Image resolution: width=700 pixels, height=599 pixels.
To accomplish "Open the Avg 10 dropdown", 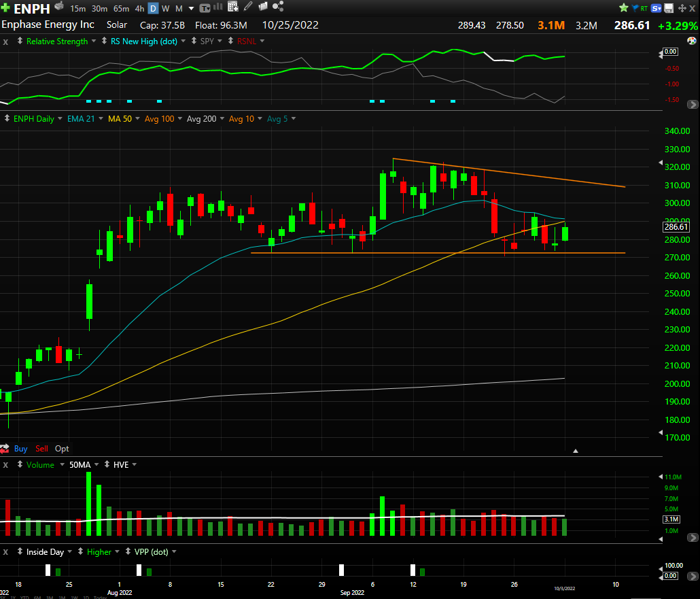I will point(260,119).
